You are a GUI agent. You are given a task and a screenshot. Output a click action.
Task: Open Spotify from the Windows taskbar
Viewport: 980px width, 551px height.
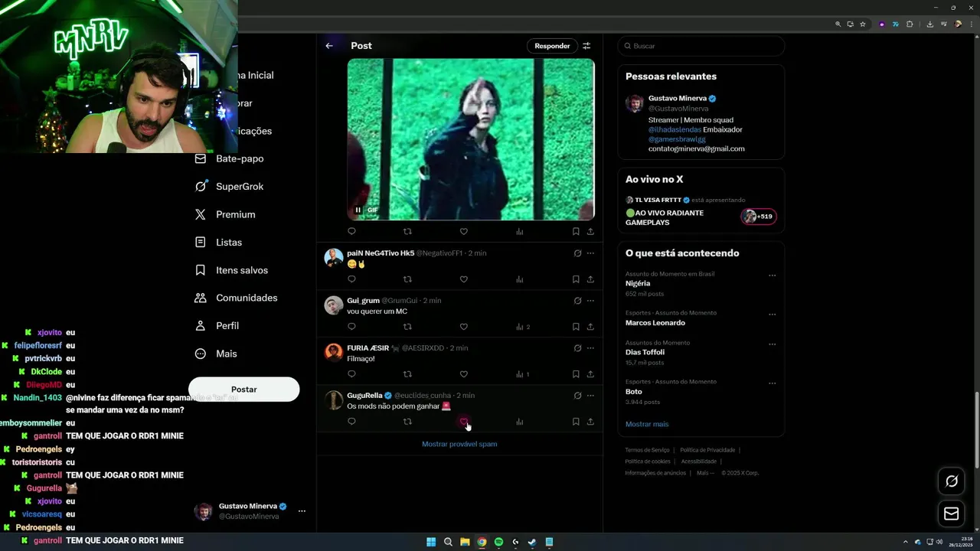(x=498, y=542)
